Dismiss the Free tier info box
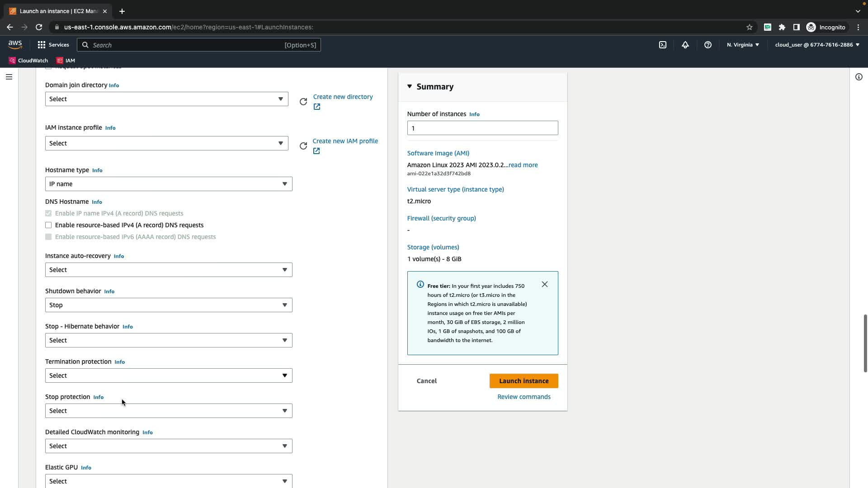This screenshot has width=868, height=488. point(544,284)
